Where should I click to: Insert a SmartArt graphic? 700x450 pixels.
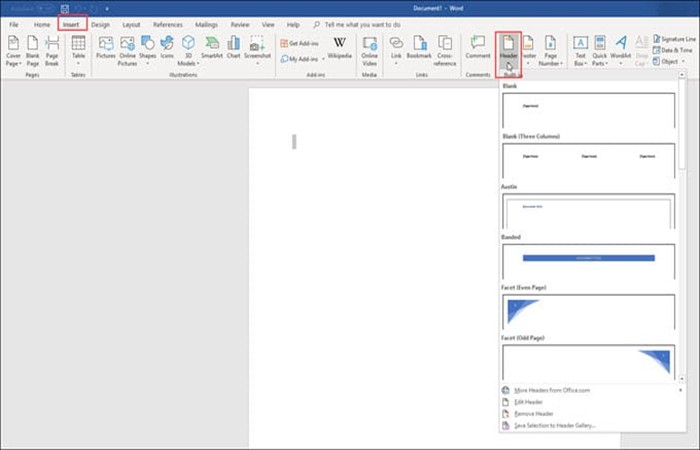pyautogui.click(x=211, y=47)
